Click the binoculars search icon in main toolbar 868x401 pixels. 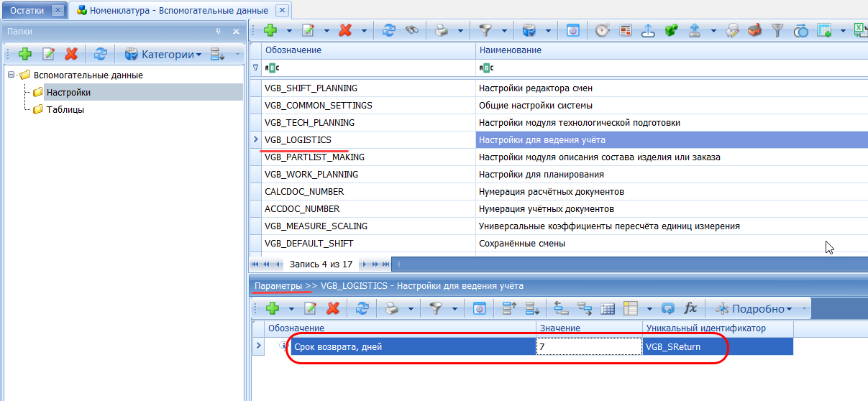coord(411,31)
